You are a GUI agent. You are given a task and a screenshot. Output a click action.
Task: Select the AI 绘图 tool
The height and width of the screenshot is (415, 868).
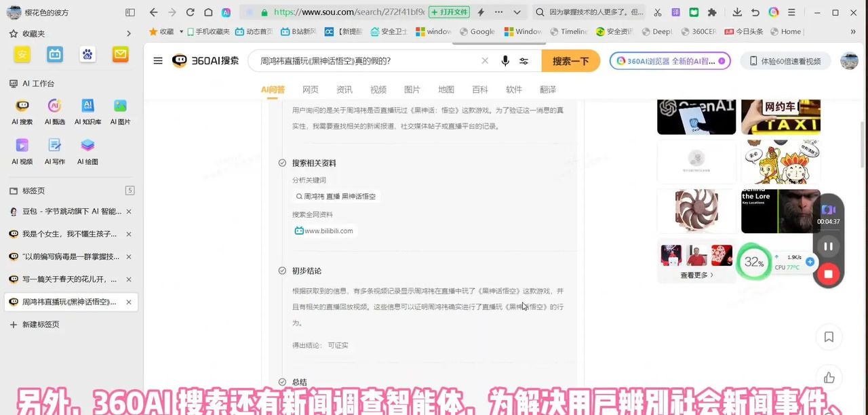pos(87,151)
